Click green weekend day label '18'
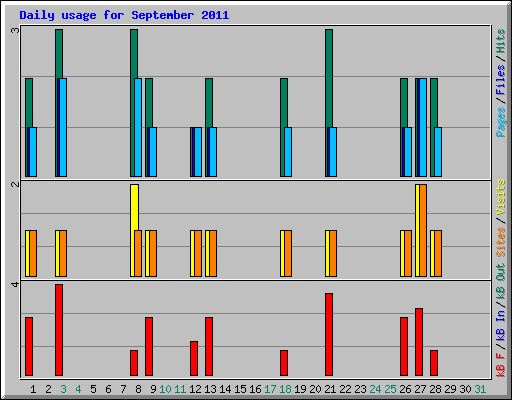Screen dimensions: 512x400 [x=285, y=389]
